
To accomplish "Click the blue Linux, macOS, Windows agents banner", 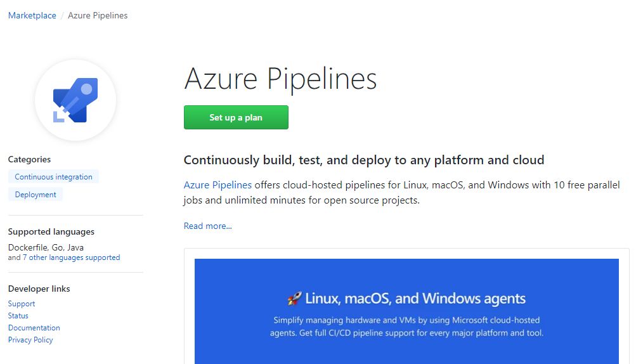I will (406, 311).
